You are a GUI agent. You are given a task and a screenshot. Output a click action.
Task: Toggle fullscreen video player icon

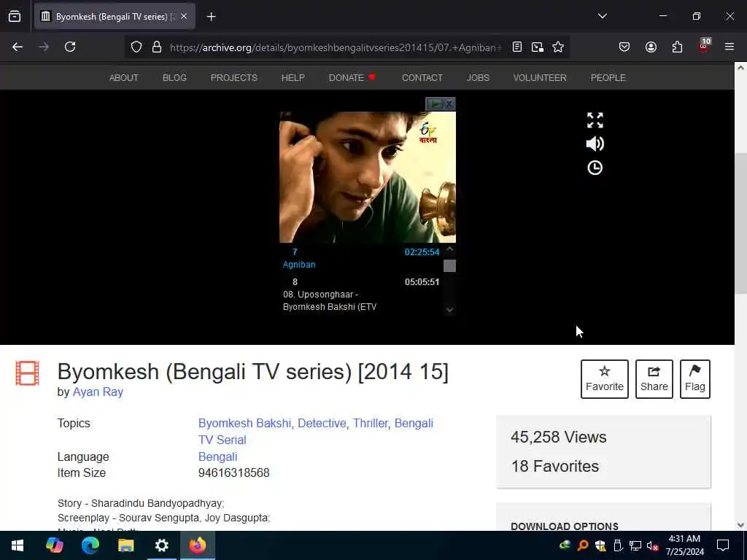tap(595, 120)
